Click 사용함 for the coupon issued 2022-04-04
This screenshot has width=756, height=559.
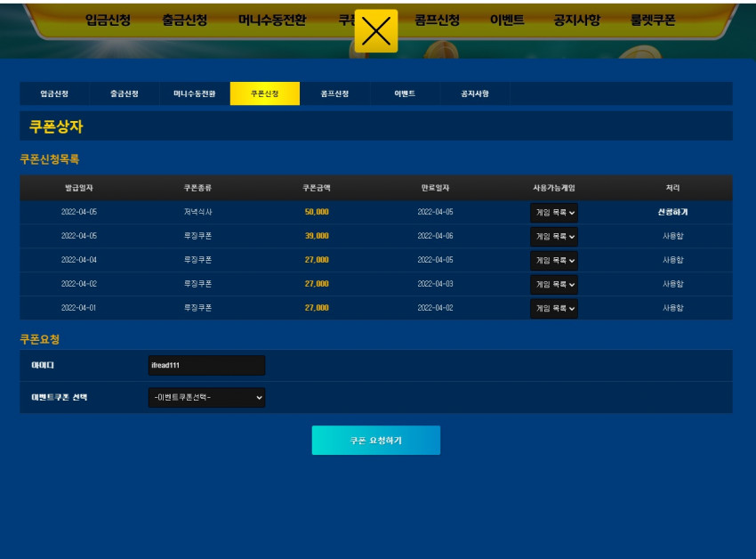tap(673, 260)
